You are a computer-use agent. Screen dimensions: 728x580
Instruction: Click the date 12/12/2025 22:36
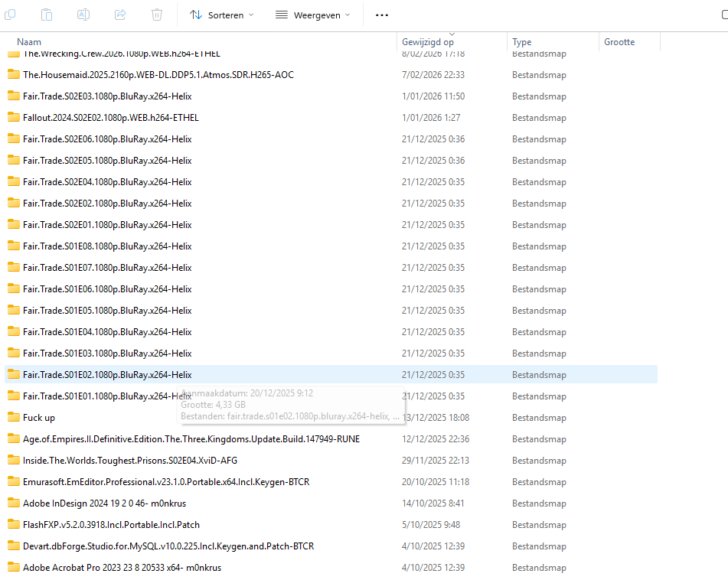pyautogui.click(x=436, y=439)
